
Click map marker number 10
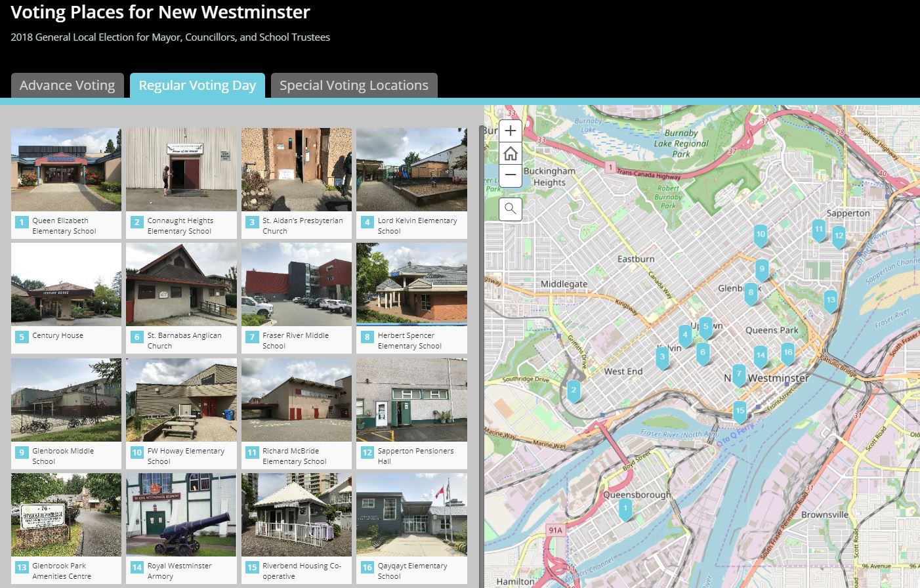[x=760, y=234]
